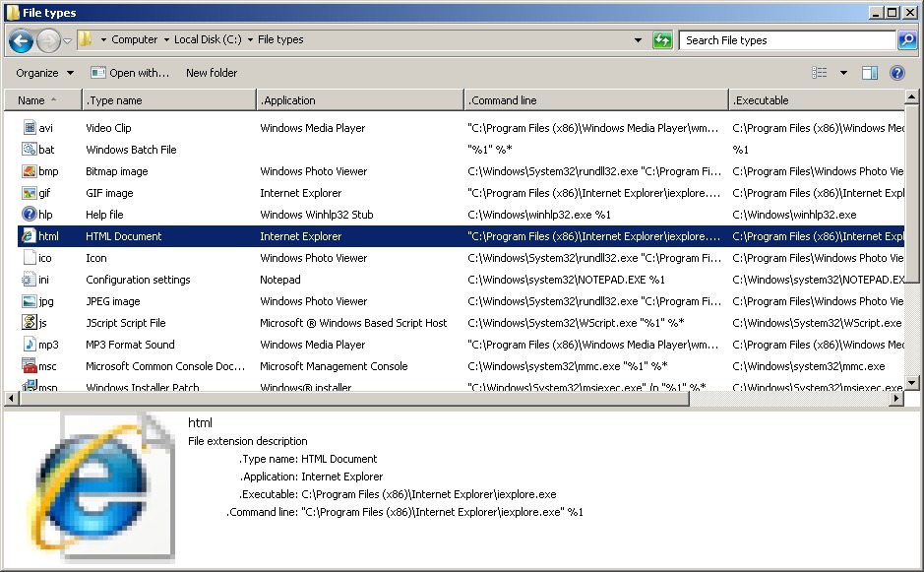Select the avi file icon
The image size is (924, 572).
30,127
